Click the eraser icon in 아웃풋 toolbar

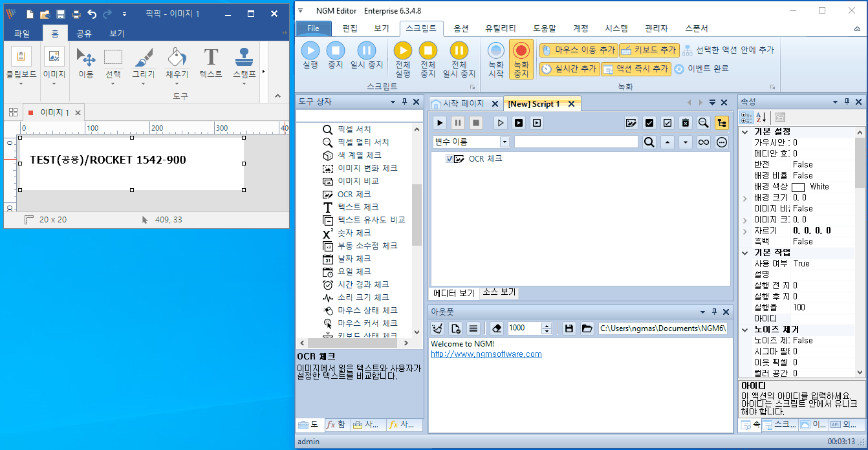click(497, 328)
